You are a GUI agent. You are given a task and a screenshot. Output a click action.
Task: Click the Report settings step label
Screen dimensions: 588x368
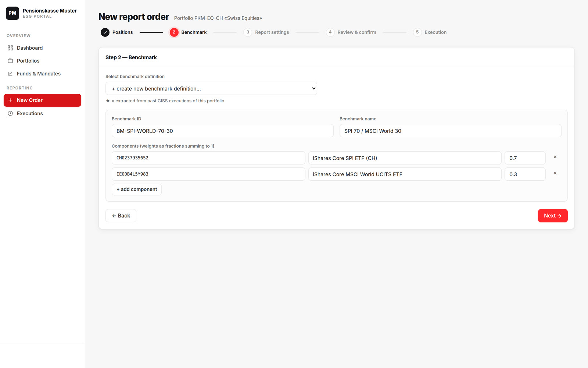(x=272, y=32)
